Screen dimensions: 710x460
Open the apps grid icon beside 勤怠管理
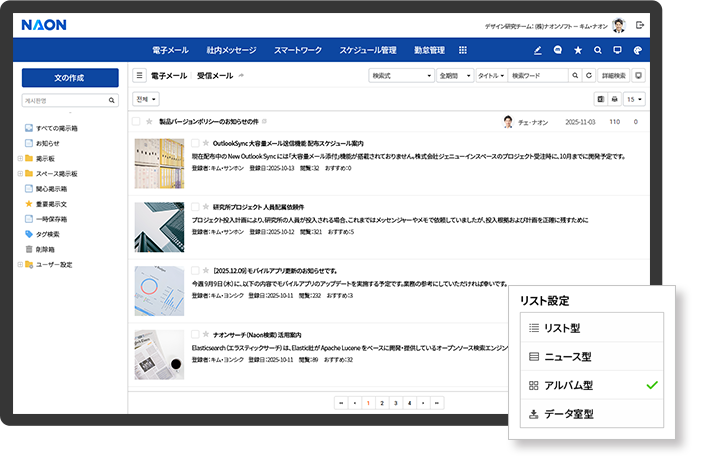click(x=462, y=50)
